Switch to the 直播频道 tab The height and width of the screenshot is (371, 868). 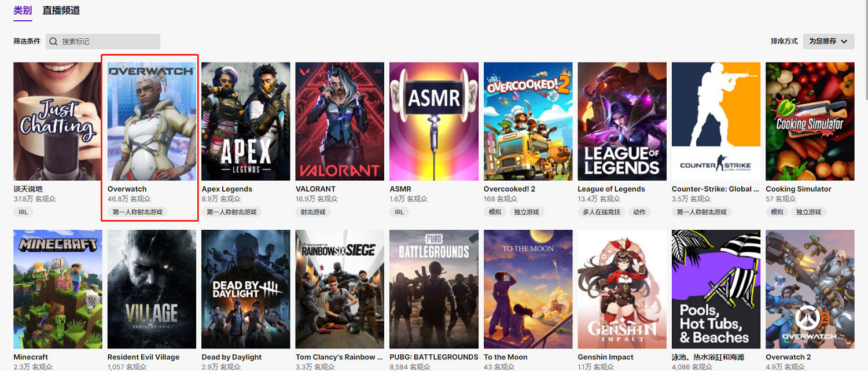tap(61, 10)
